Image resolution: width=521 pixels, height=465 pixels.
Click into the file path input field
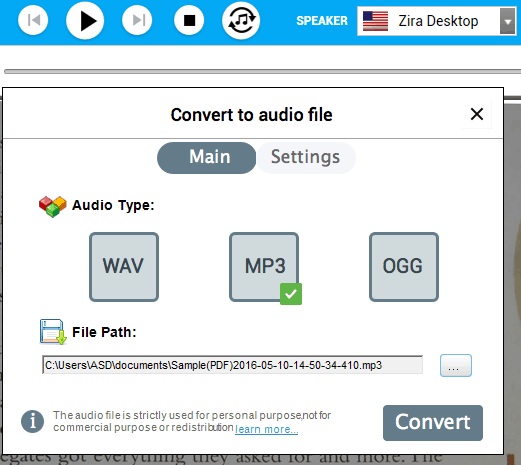coord(233,365)
